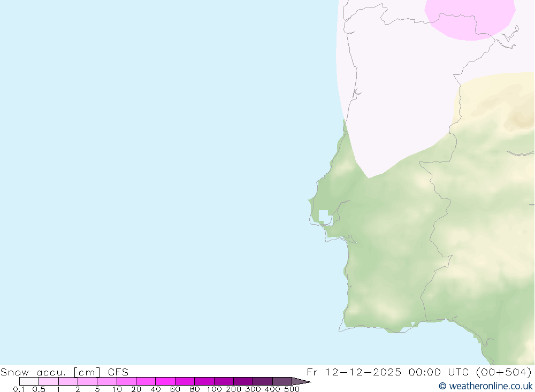Click the '100' legend label
535x392 pixels.
tap(214, 389)
